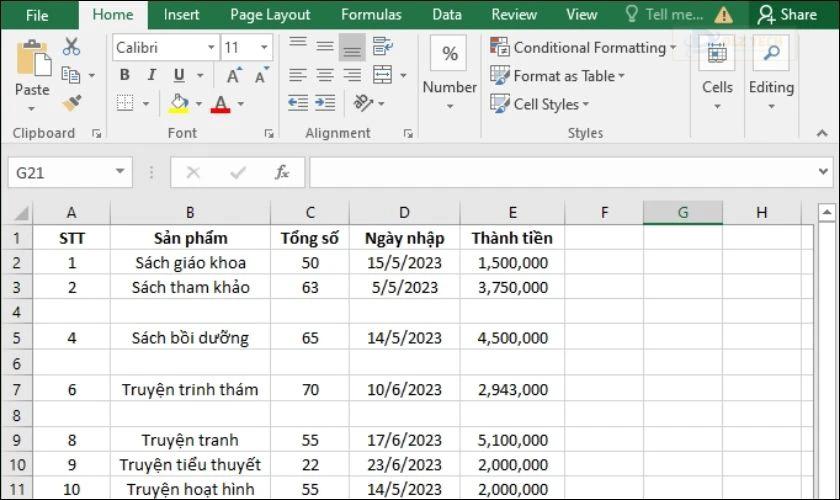This screenshot has height=500, width=840.
Task: Decrease font size with the smaller A
Action: click(261, 75)
